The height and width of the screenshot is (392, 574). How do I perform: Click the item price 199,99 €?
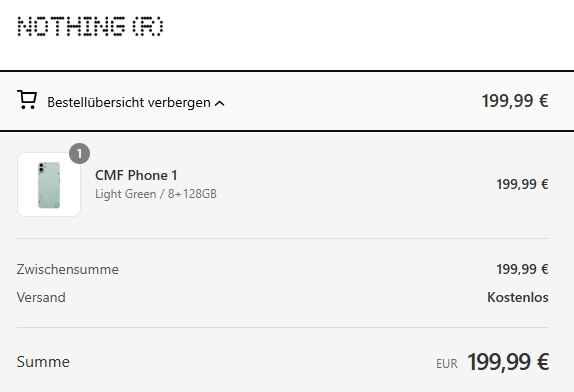522,184
